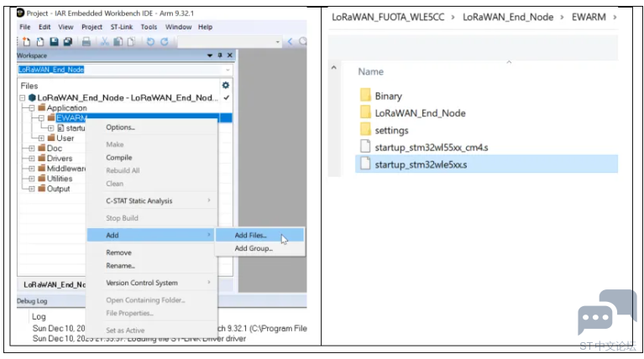This screenshot has width=644, height=359.
Task: Open Version Control System submenu
Action: [x=152, y=283]
